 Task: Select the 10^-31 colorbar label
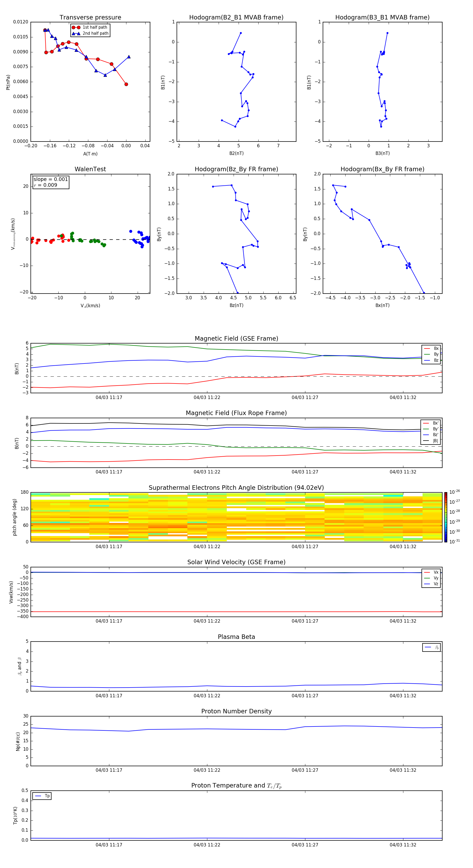455,542
